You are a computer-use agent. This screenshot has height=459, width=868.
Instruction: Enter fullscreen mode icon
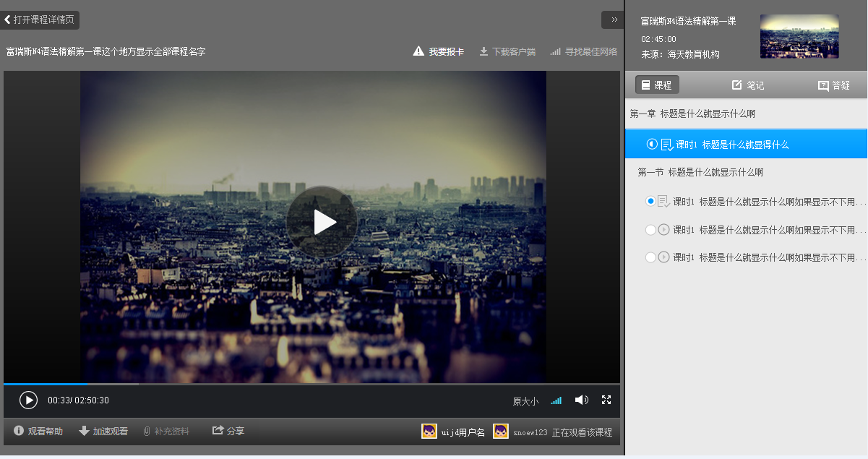coord(606,400)
